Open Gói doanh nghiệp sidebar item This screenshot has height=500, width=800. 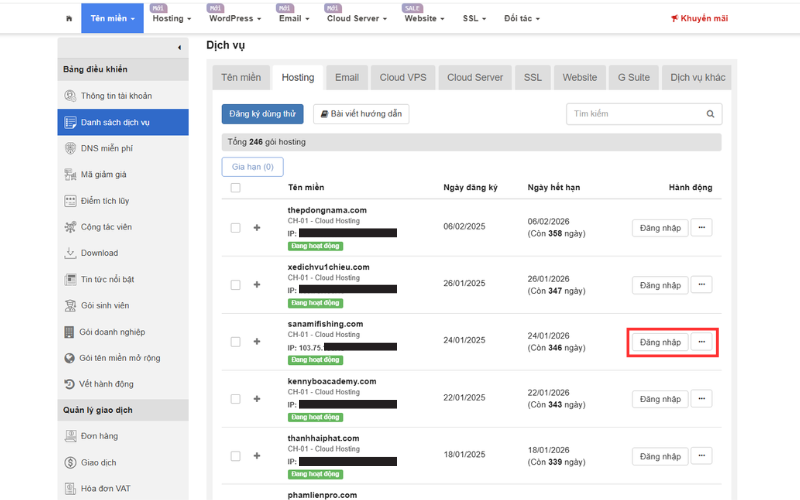tap(123, 332)
